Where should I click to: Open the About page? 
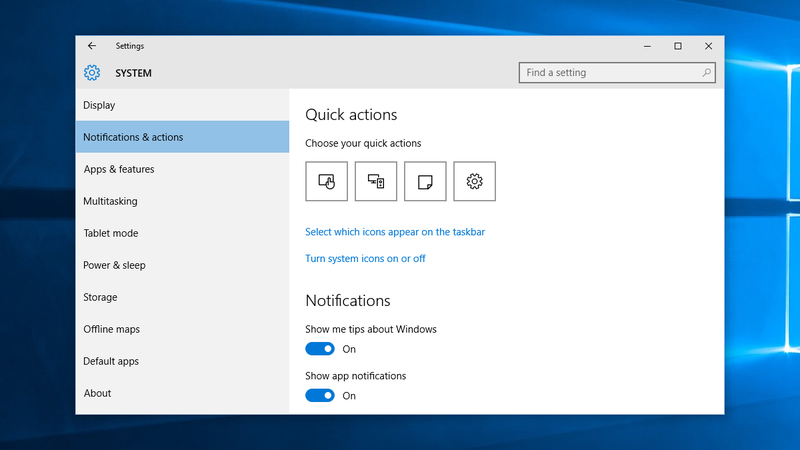point(182,393)
